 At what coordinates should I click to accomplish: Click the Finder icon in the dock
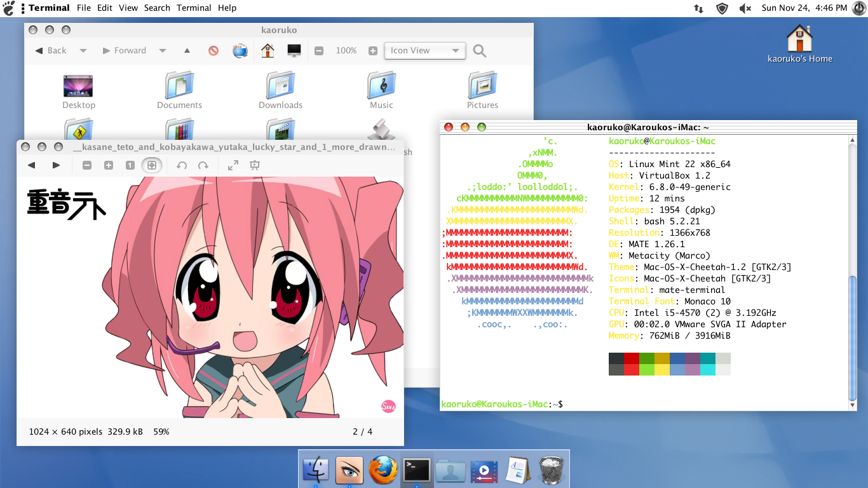click(x=316, y=471)
